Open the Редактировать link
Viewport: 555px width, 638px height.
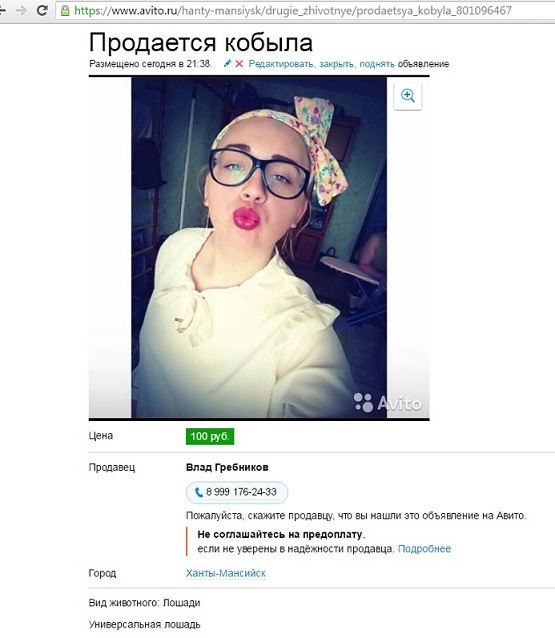coord(281,64)
